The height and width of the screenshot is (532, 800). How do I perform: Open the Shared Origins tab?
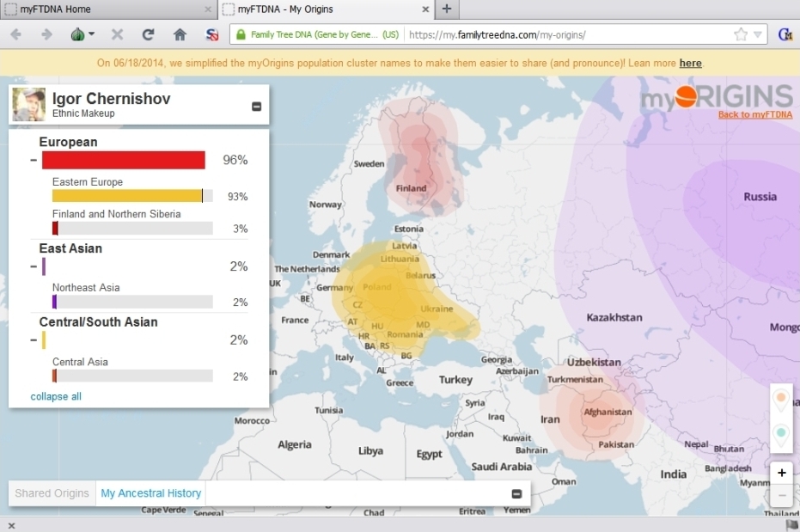(52, 493)
